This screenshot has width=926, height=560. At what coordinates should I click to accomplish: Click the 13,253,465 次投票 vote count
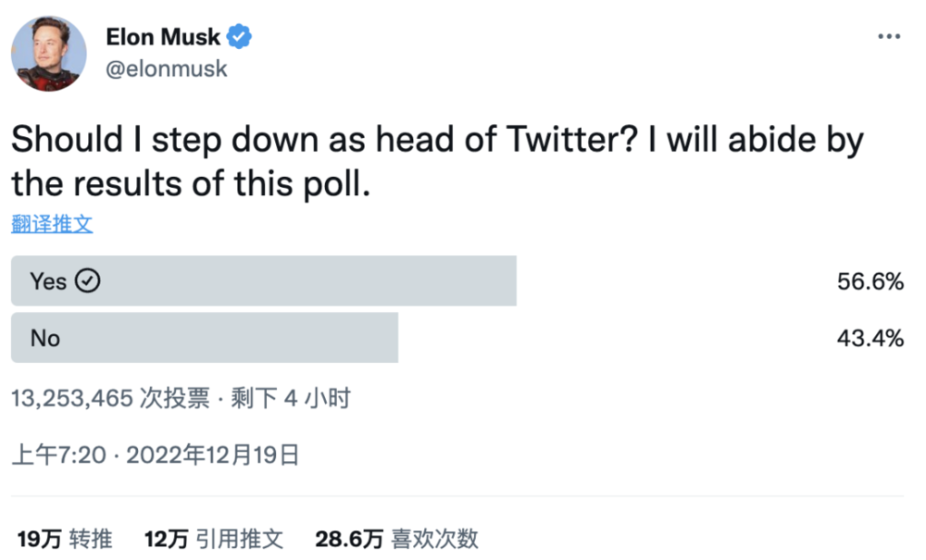[110, 398]
